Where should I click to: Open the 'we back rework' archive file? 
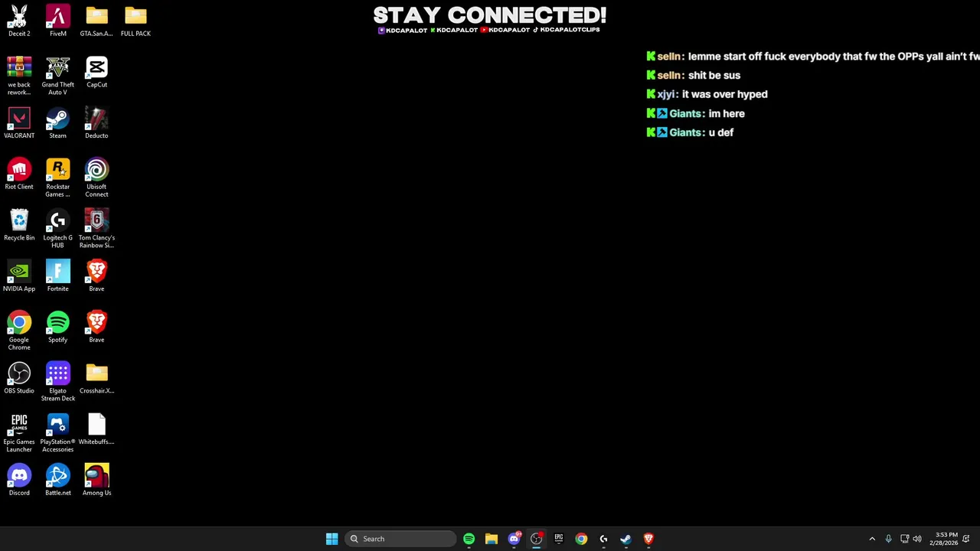pyautogui.click(x=19, y=75)
